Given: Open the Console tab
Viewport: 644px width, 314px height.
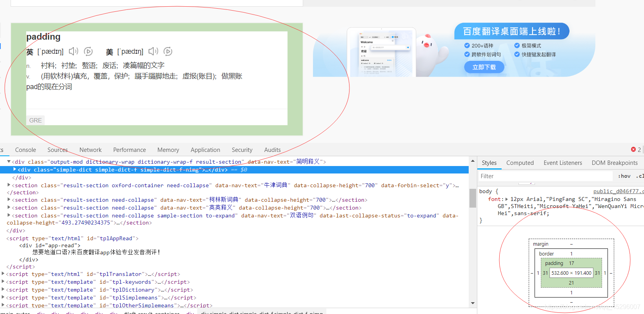Looking at the screenshot, I should [25, 150].
